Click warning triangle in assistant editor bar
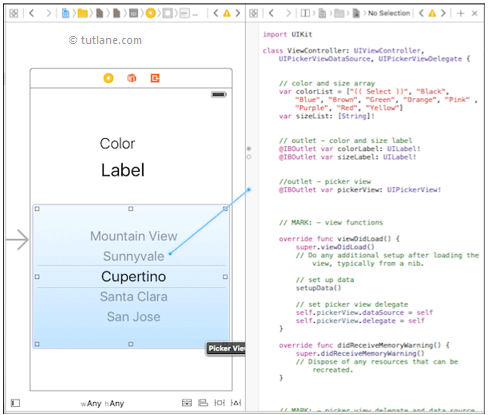 (x=432, y=13)
